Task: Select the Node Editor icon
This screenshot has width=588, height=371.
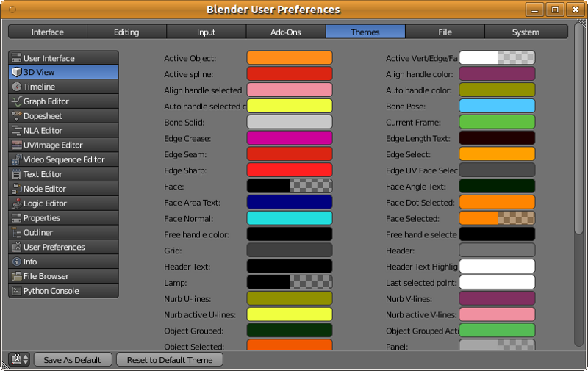Action: 16,189
